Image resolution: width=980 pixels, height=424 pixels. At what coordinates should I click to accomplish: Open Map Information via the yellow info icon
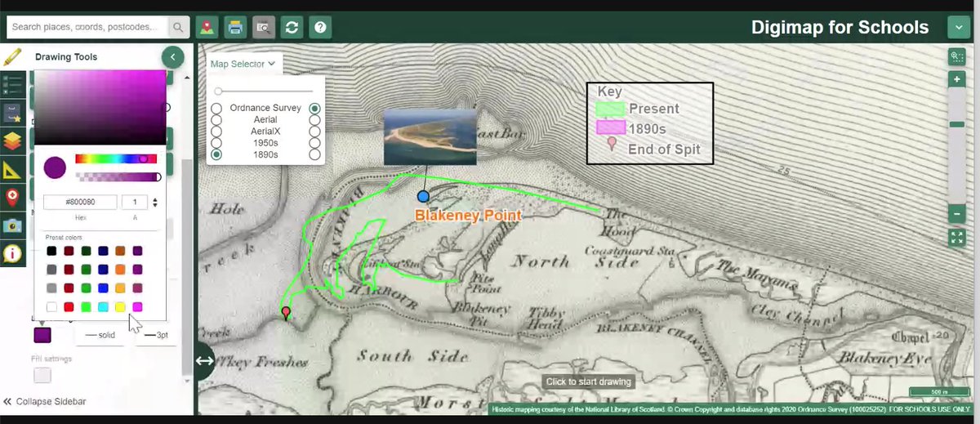pyautogui.click(x=12, y=254)
